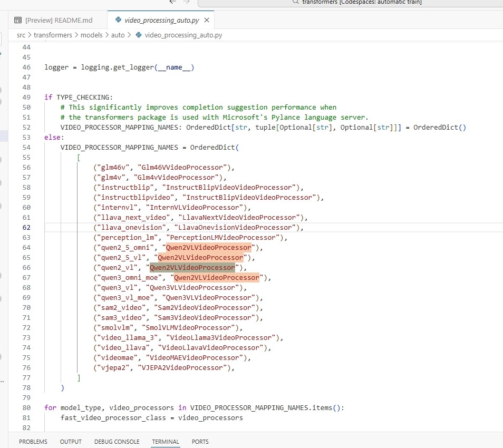
Task: Open the PROBLEMS panel tab
Action: pos(33,442)
